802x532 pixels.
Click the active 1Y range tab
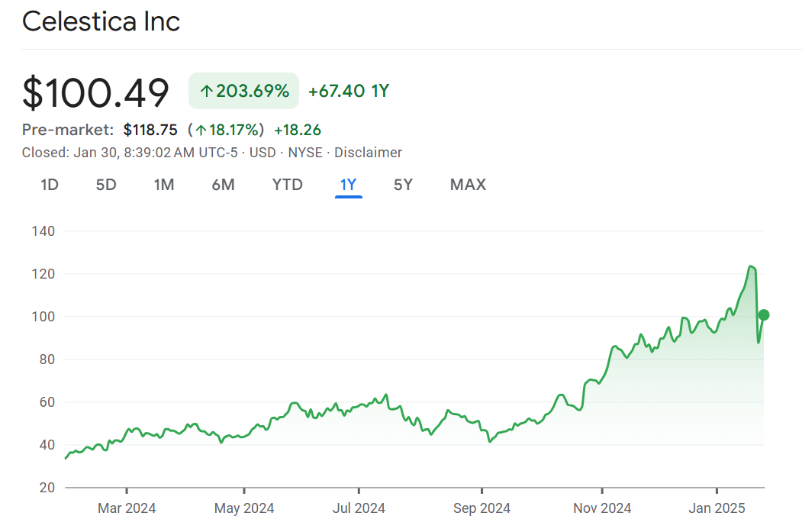point(348,185)
